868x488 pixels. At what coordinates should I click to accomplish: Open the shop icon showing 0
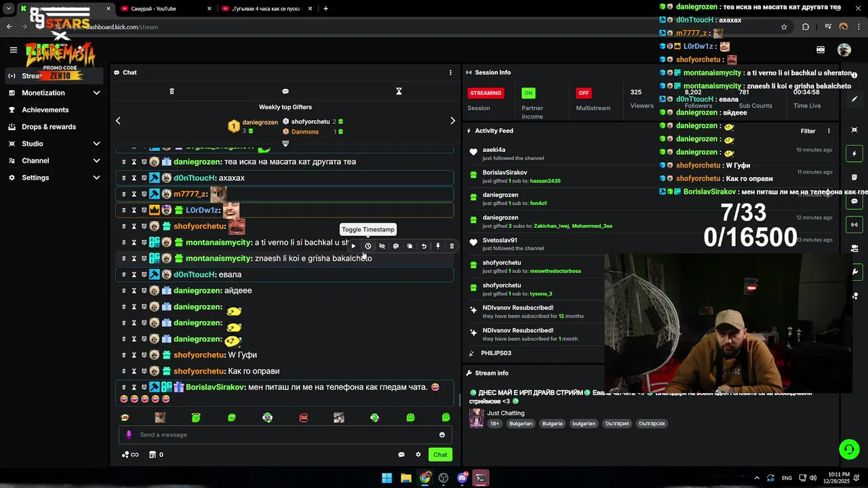click(156, 455)
